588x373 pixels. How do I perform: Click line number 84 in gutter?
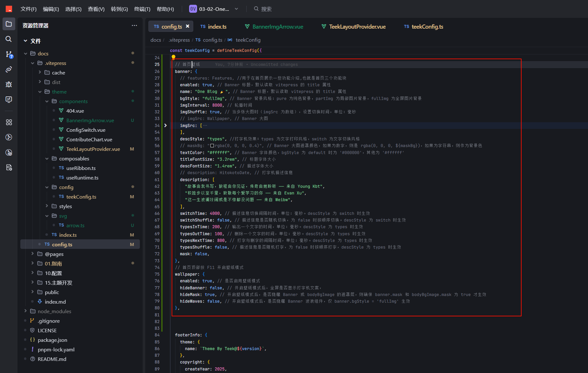point(157,335)
